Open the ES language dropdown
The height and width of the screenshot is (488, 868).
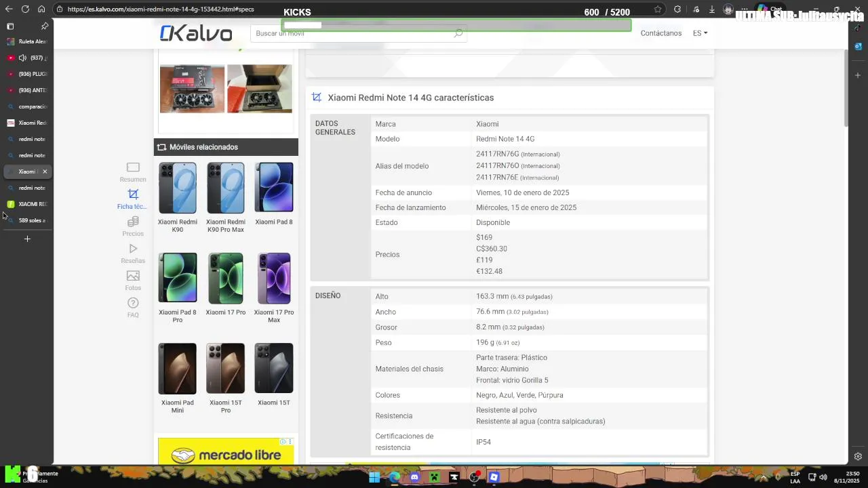(700, 33)
